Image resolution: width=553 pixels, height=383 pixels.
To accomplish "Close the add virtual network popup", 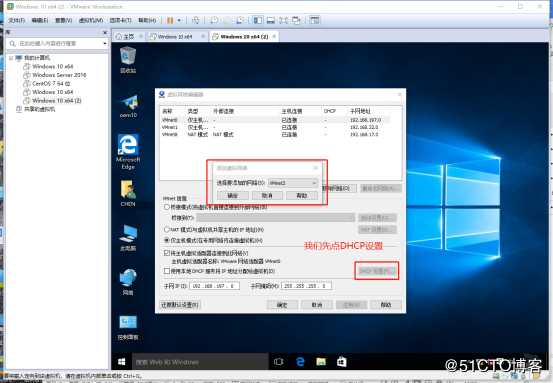I will point(316,168).
